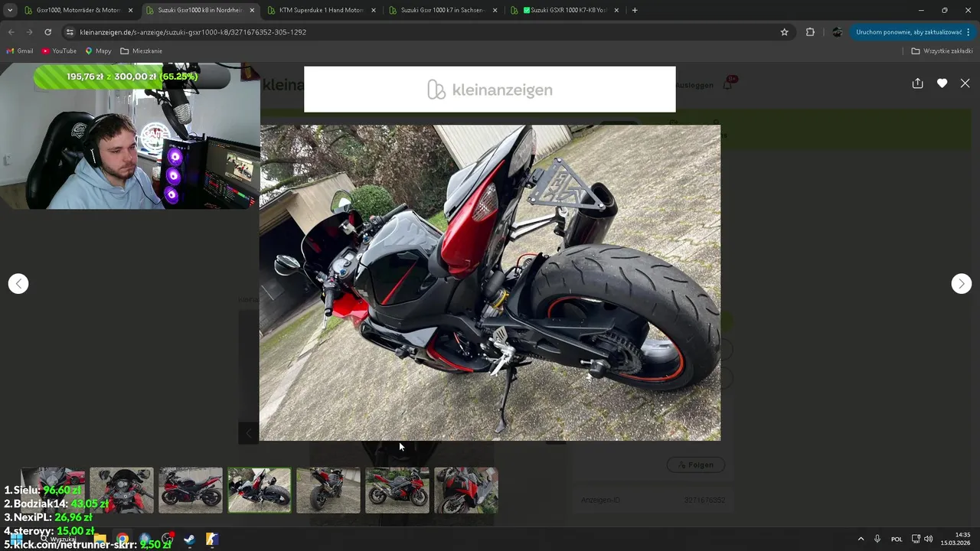Open the clock and date panel
This screenshot has width=980, height=551.
(x=955, y=539)
